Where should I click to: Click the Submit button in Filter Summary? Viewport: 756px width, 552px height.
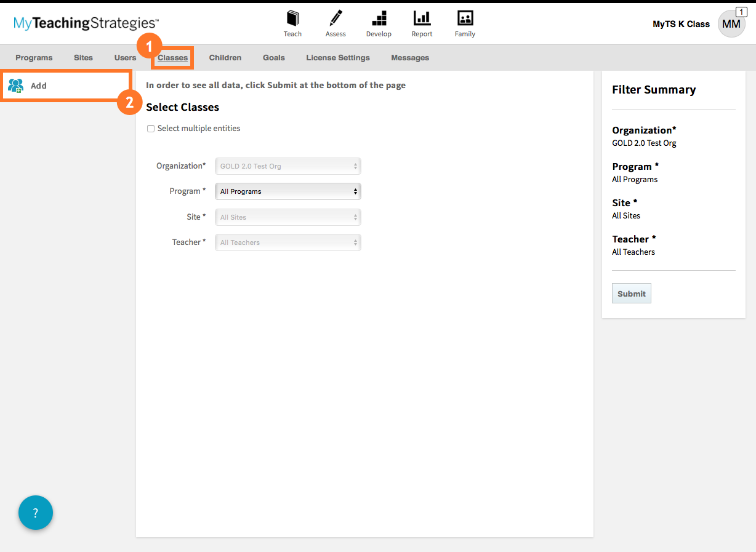[x=631, y=293]
